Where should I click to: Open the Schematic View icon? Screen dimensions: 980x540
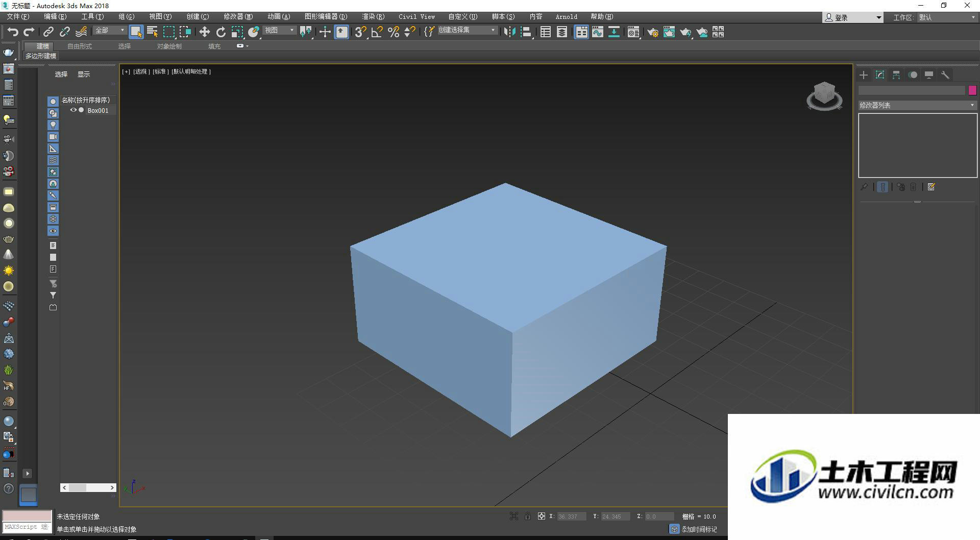click(x=614, y=32)
